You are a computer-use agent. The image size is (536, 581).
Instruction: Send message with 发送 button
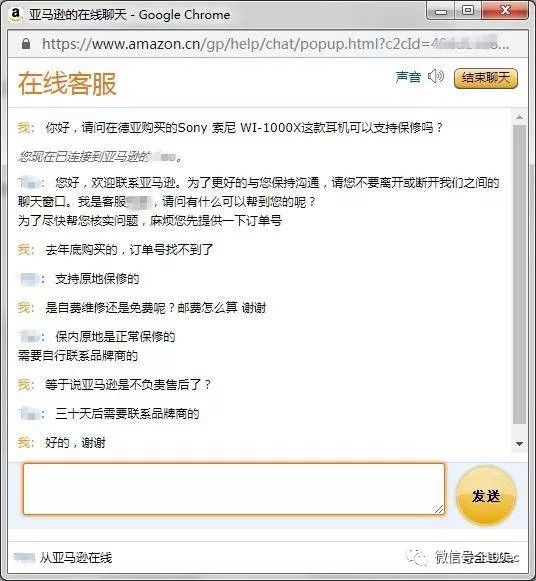point(486,496)
